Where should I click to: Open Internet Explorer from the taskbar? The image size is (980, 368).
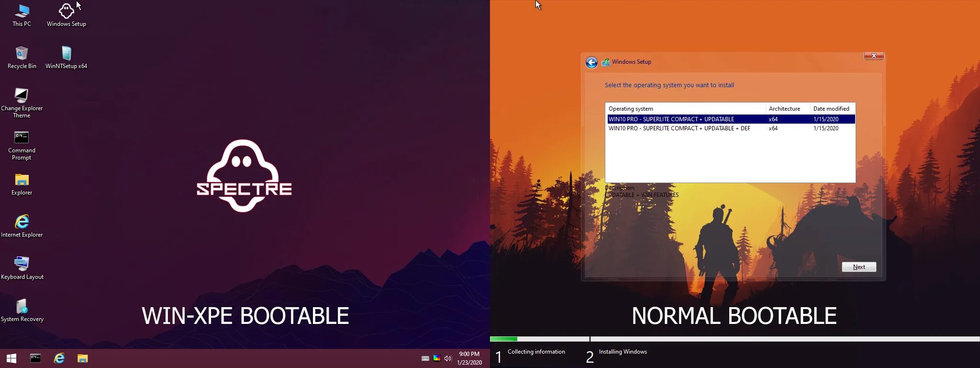coord(59,358)
